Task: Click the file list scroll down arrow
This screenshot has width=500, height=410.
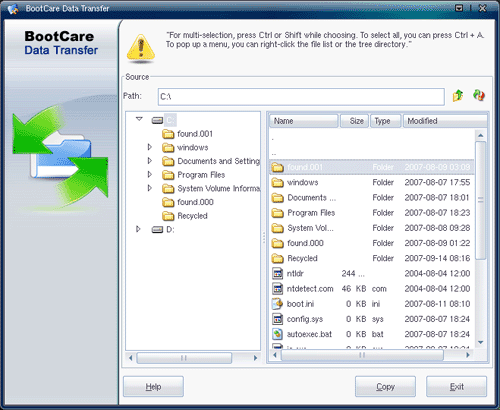Action: pyautogui.click(x=480, y=342)
